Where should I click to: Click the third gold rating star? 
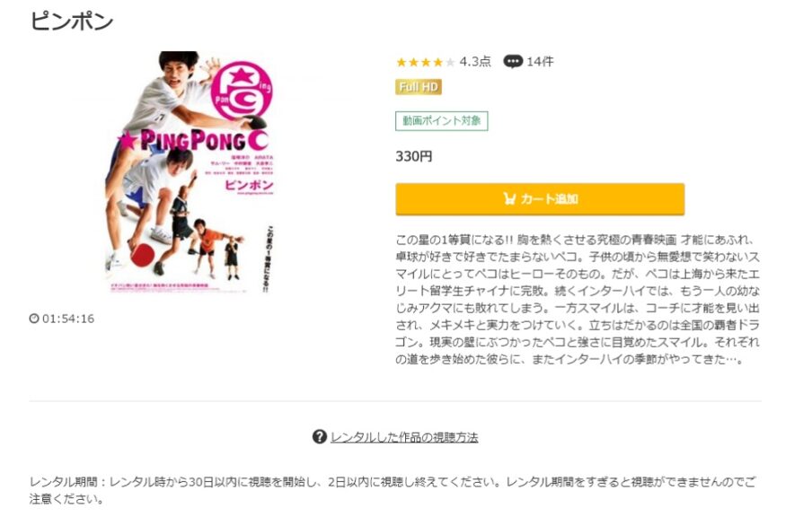pos(426,63)
